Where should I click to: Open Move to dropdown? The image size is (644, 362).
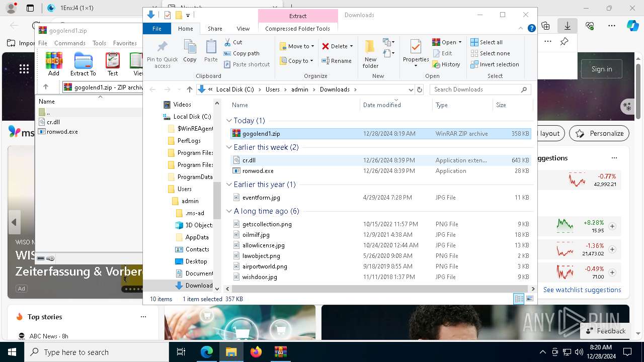(297, 46)
